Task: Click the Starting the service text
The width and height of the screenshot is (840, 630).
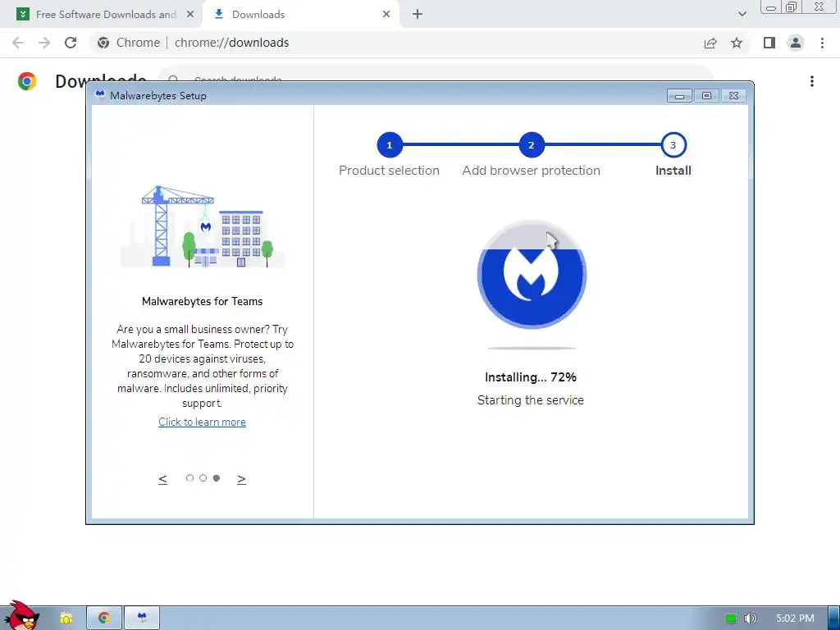Action: click(531, 400)
